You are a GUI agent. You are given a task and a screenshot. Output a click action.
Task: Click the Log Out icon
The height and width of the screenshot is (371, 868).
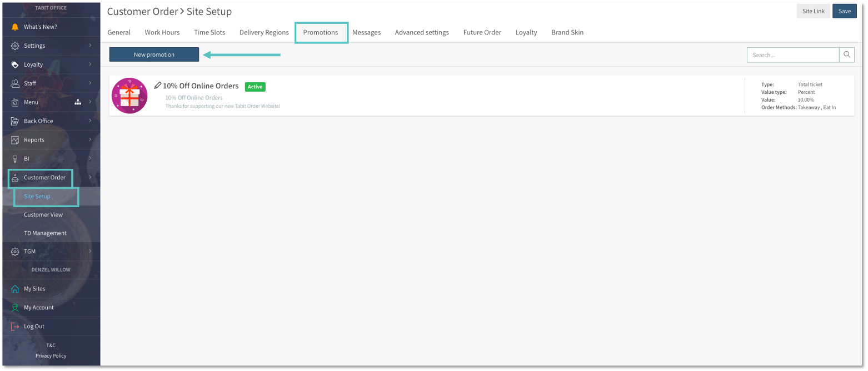point(15,327)
